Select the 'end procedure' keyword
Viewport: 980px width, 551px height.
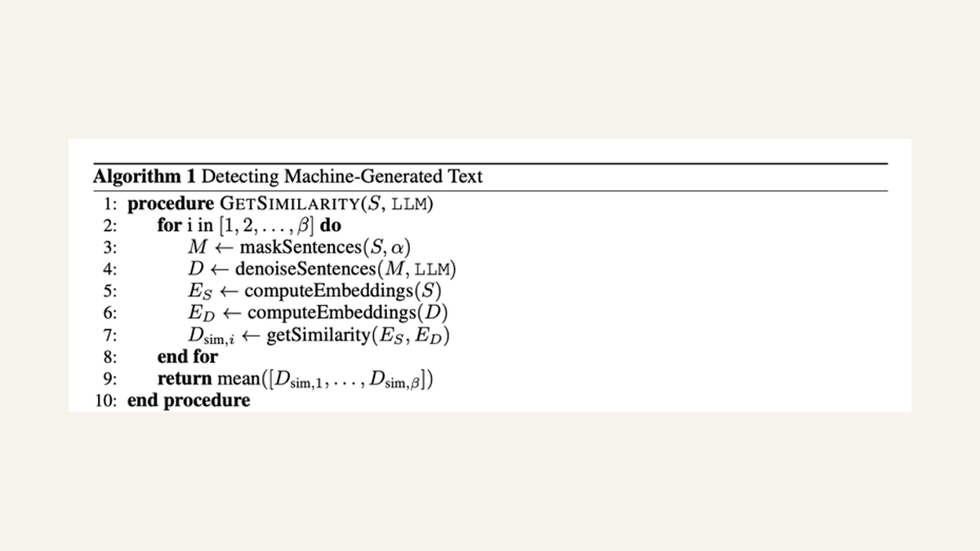click(x=189, y=402)
